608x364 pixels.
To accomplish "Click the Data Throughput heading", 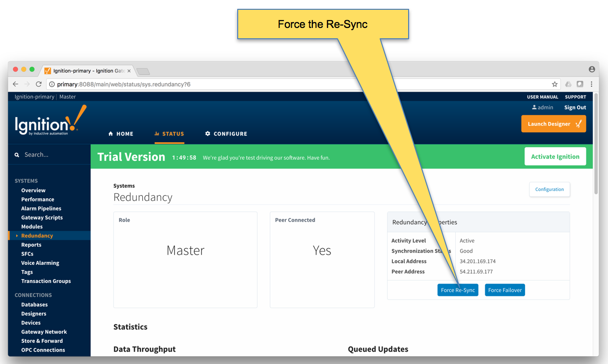I will [x=144, y=349].
